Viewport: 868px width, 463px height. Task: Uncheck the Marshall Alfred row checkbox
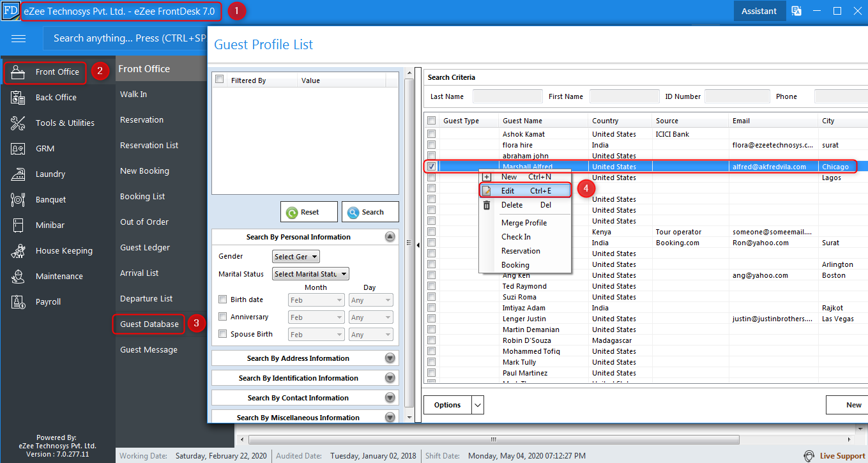click(432, 167)
